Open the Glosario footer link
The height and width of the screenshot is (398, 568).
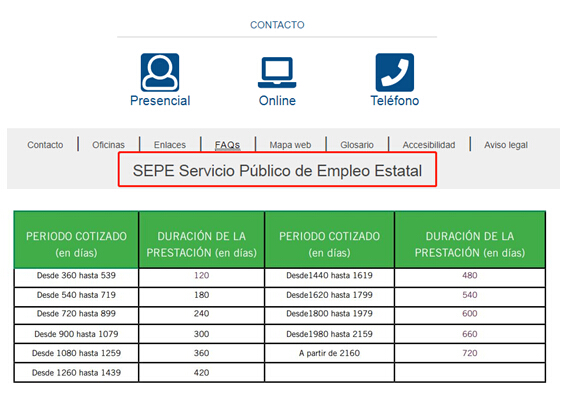click(357, 145)
